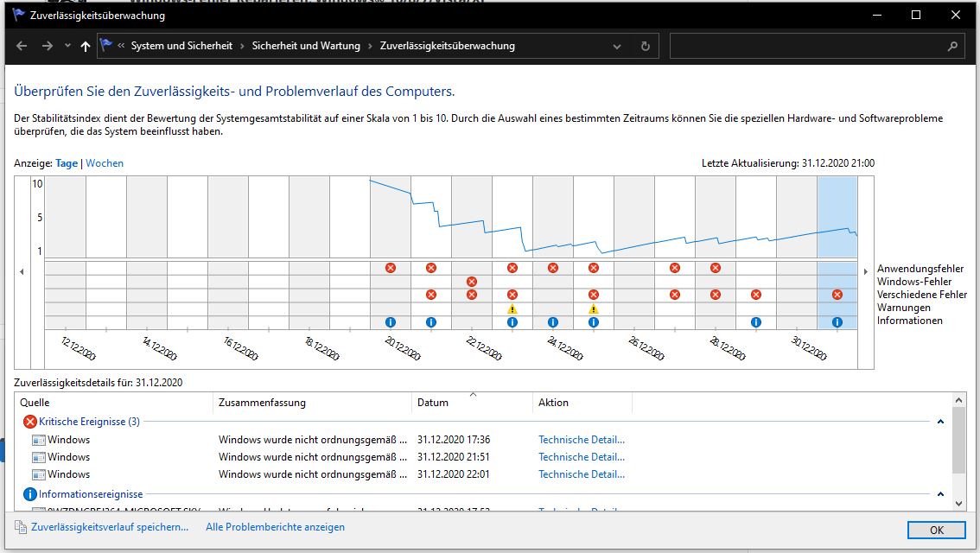Shift the chart right to later dates
The width and height of the screenshot is (980, 553).
866,272
